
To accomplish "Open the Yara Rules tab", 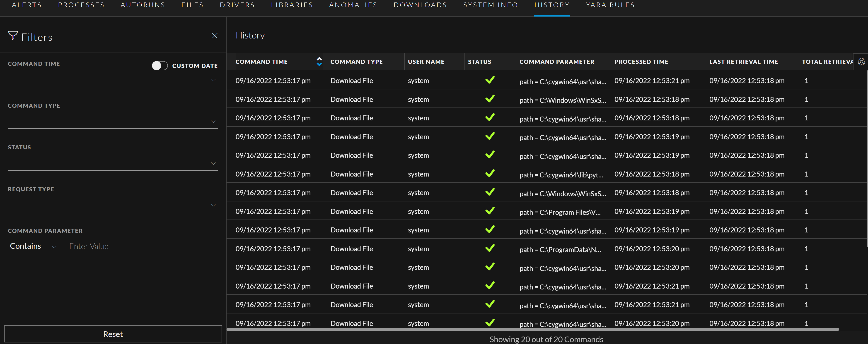I will click(x=610, y=5).
